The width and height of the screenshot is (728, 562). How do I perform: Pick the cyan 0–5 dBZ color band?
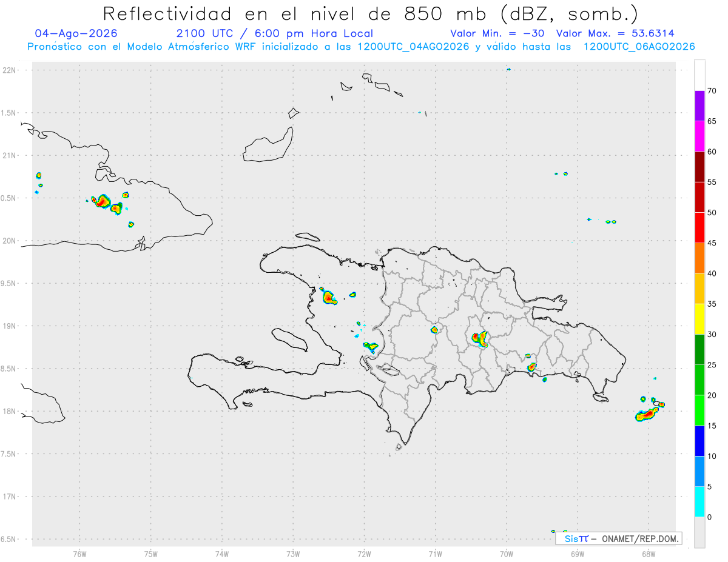pyautogui.click(x=699, y=502)
